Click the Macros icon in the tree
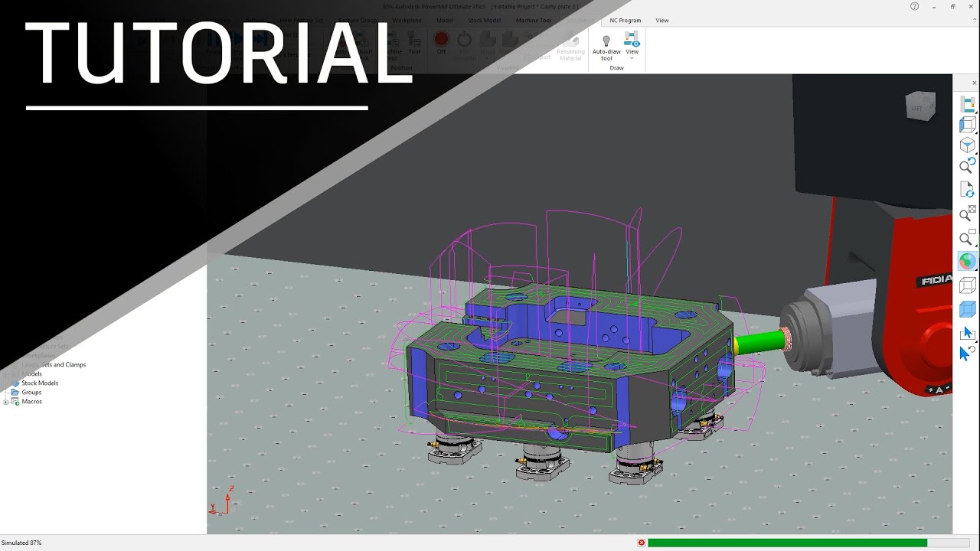This screenshot has height=551, width=980. pos(15,401)
